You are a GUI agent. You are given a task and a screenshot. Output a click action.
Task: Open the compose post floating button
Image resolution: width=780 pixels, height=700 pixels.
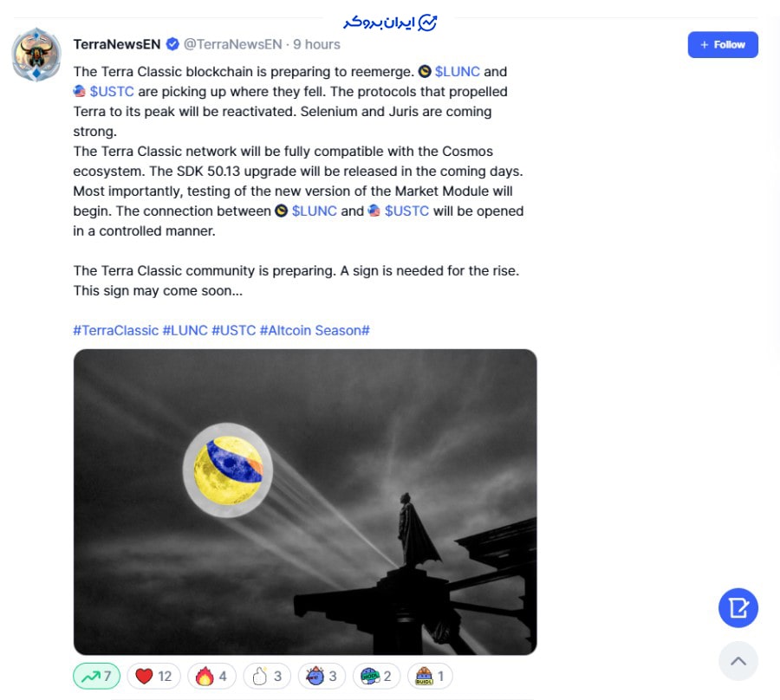click(738, 608)
